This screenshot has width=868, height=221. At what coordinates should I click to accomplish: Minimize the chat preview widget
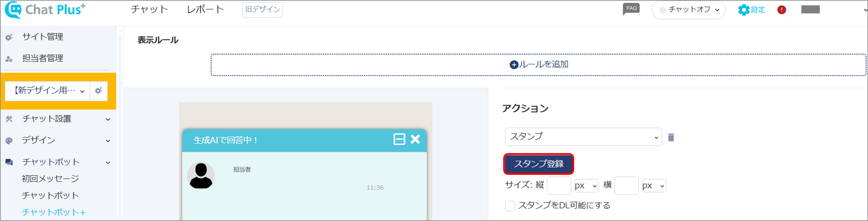pyautogui.click(x=399, y=139)
